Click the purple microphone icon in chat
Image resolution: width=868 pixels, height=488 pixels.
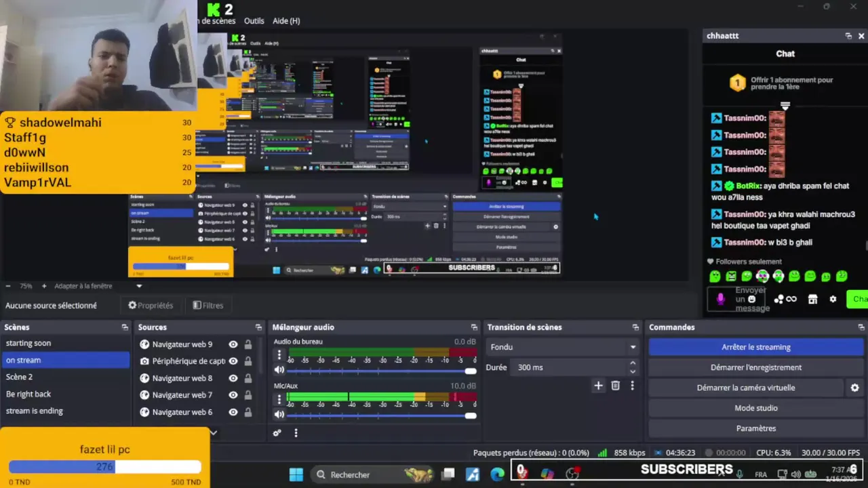click(x=720, y=299)
